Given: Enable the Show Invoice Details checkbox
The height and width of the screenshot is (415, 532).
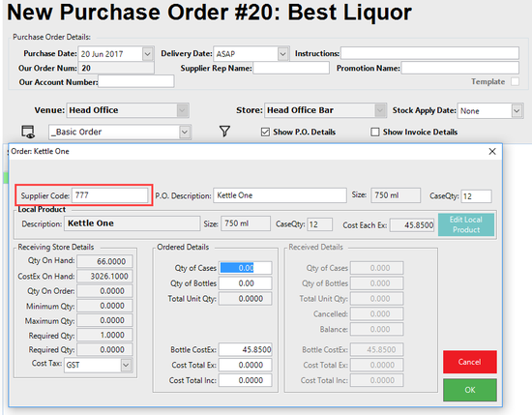Looking at the screenshot, I should point(375,132).
